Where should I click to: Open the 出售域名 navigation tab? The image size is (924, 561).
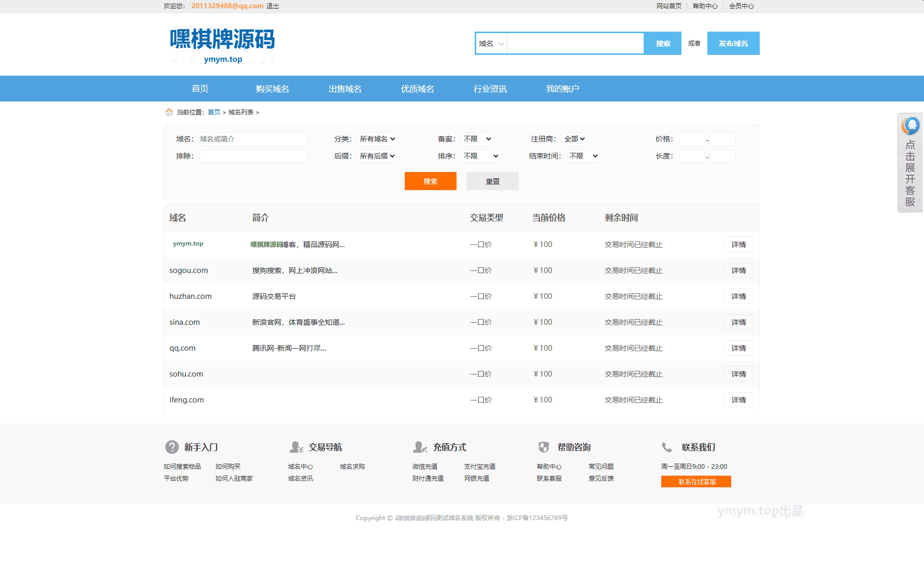(345, 89)
